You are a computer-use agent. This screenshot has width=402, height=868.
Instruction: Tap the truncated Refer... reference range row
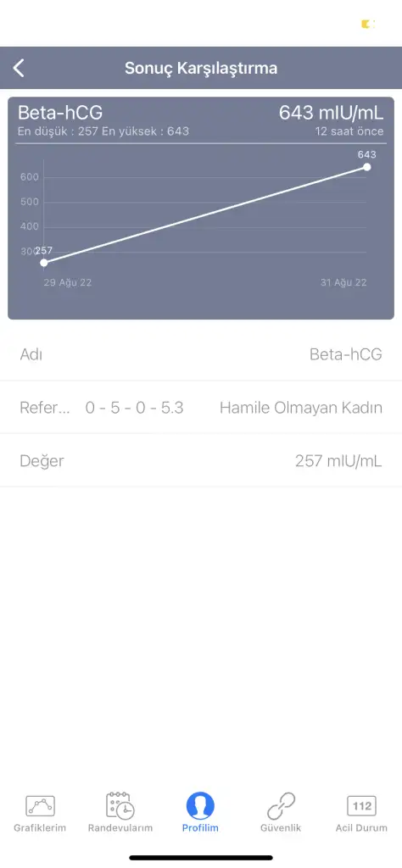pos(201,408)
